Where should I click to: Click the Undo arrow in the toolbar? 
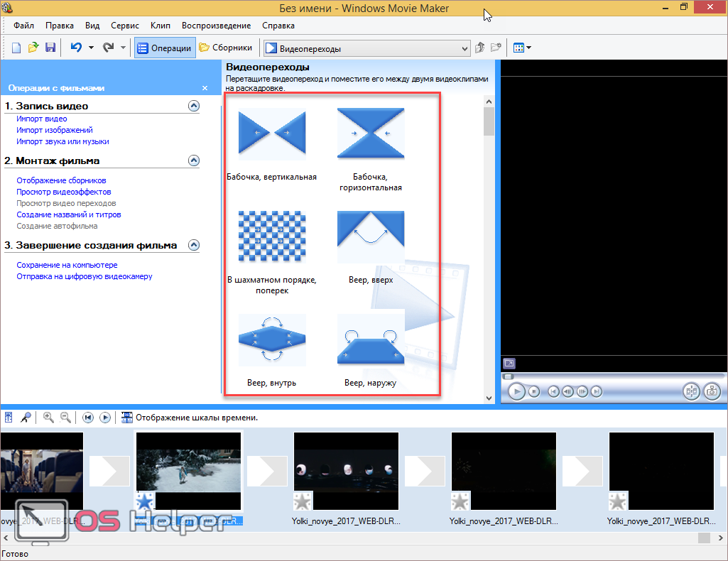(76, 48)
